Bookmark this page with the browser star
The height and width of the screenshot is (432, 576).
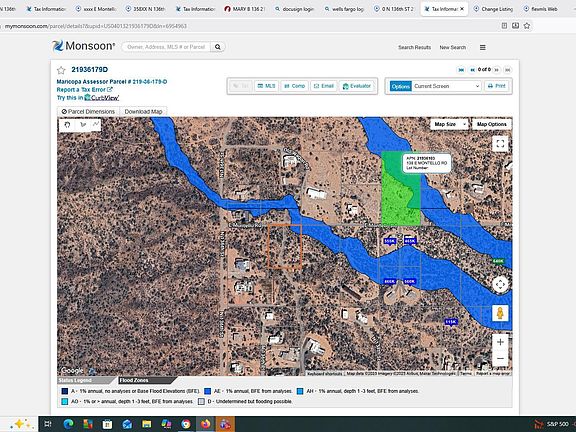click(527, 26)
